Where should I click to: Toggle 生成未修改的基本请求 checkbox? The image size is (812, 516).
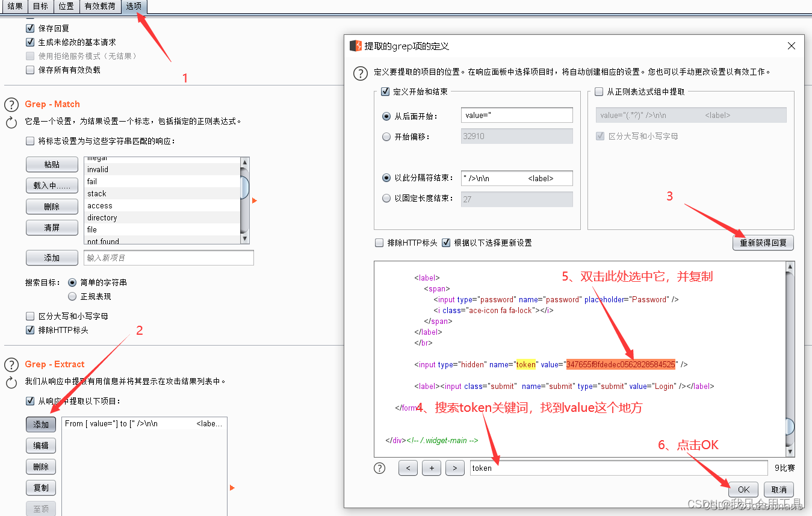pyautogui.click(x=30, y=42)
